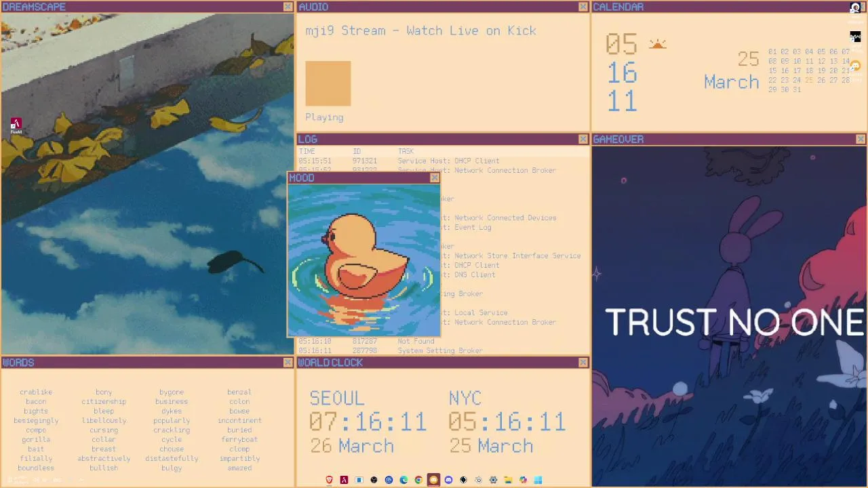Screen dimensions: 868x488
Task: Click the Service Host: DHCP Client log row
Action: pyautogui.click(x=443, y=161)
